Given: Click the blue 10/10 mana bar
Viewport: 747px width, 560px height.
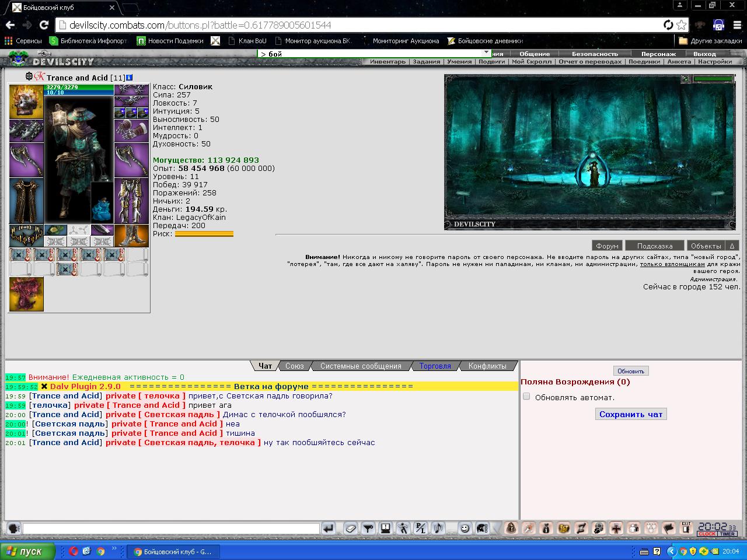Looking at the screenshot, I should click(79, 92).
